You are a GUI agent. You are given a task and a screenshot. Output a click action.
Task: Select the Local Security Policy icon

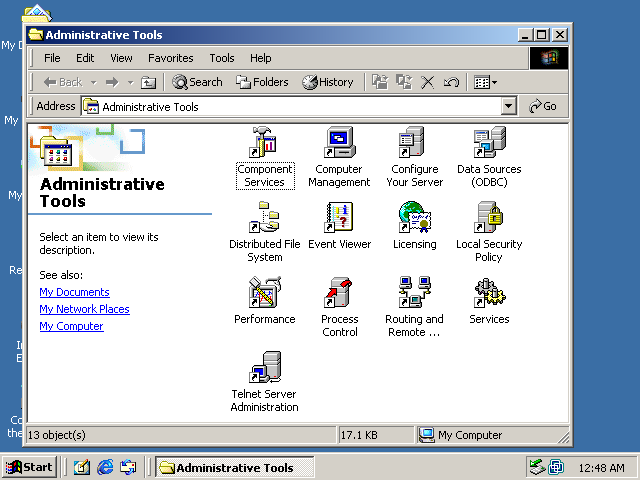point(488,218)
